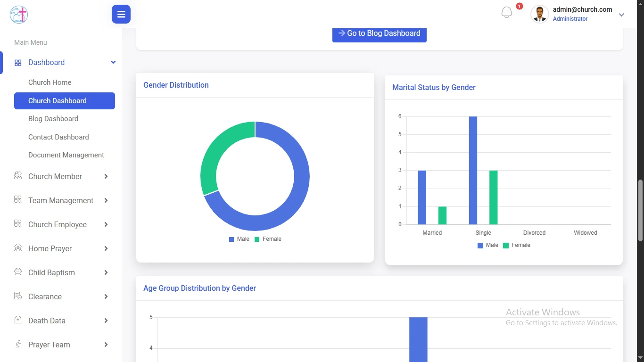Open the notification bell icon
The height and width of the screenshot is (362, 644).
point(506,11)
